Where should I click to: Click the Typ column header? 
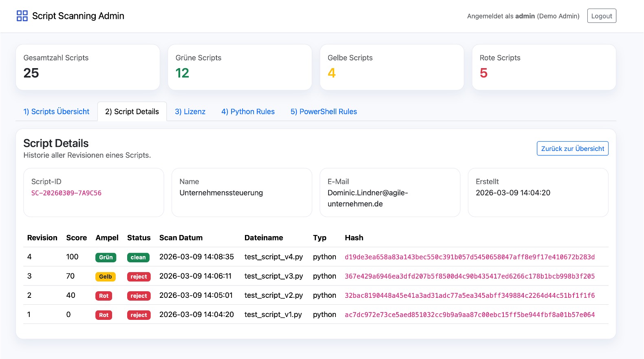320,238
